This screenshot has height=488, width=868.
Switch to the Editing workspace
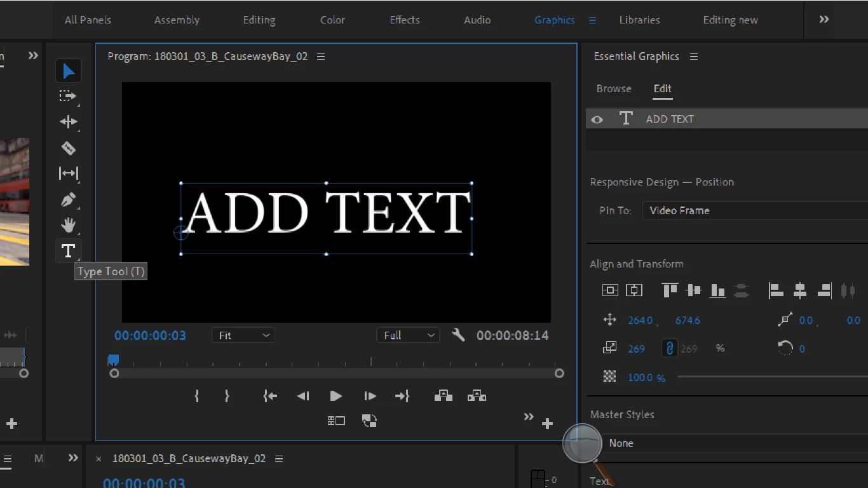coord(259,20)
